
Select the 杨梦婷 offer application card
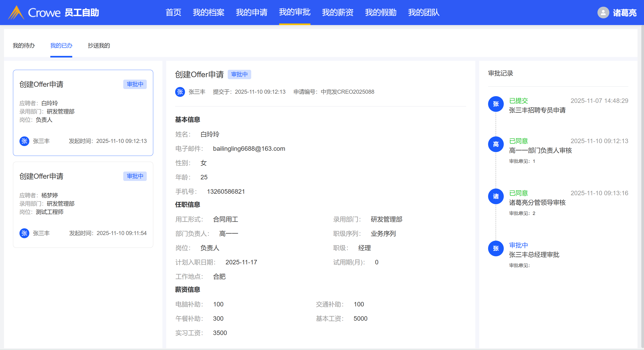click(x=83, y=204)
